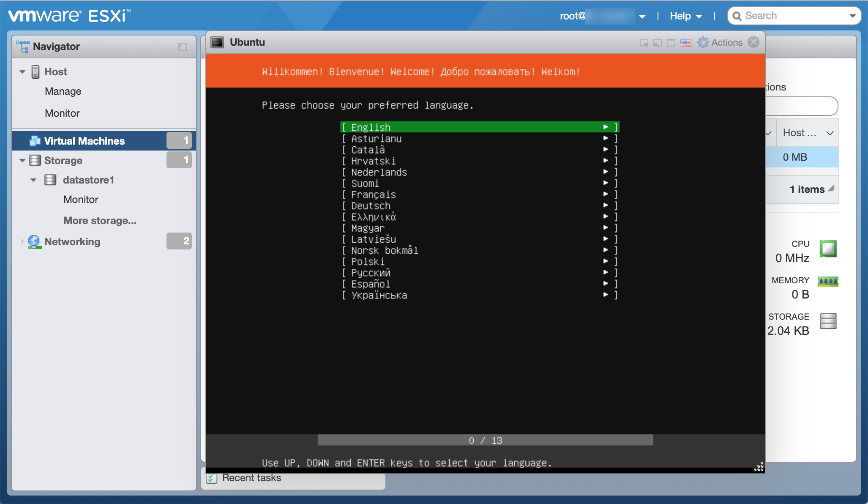This screenshot has width=868, height=504.
Task: Minimize the Navigator panel using its icon
Action: click(183, 47)
